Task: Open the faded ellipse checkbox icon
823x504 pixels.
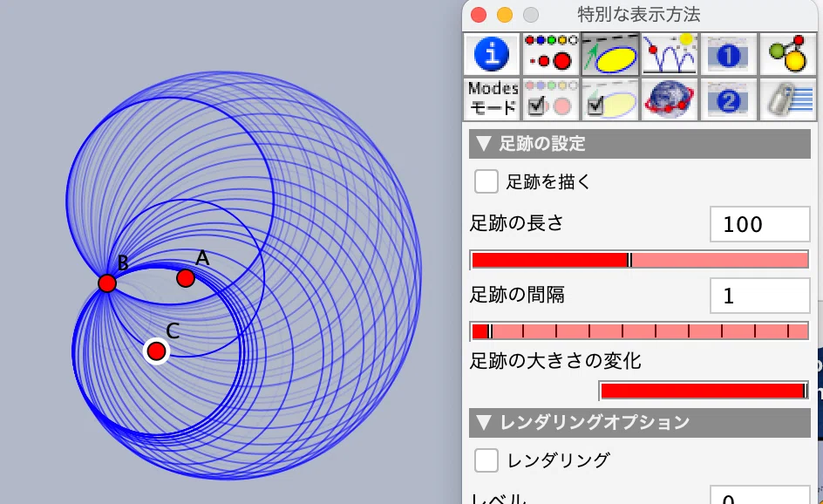Action: tap(610, 99)
